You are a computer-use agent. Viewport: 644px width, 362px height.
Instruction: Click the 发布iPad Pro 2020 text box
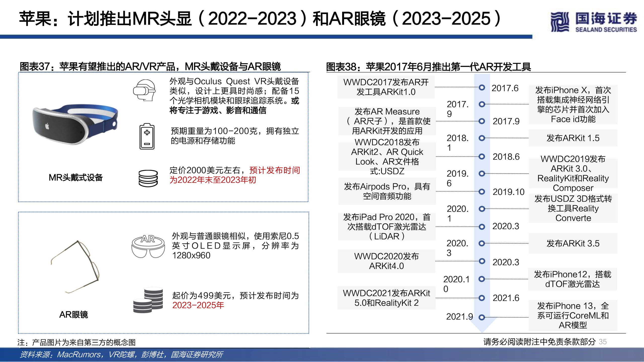coord(387,227)
